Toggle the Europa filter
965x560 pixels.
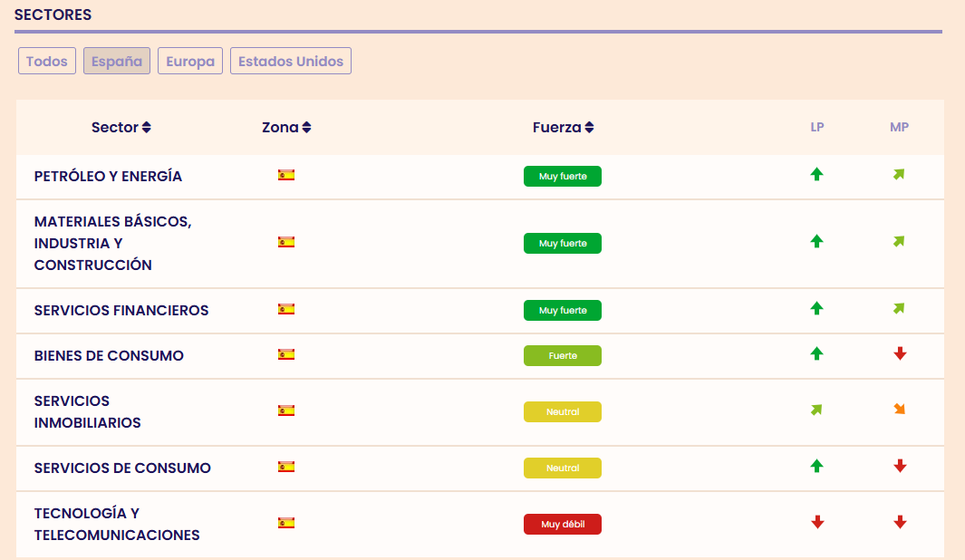[x=190, y=62]
